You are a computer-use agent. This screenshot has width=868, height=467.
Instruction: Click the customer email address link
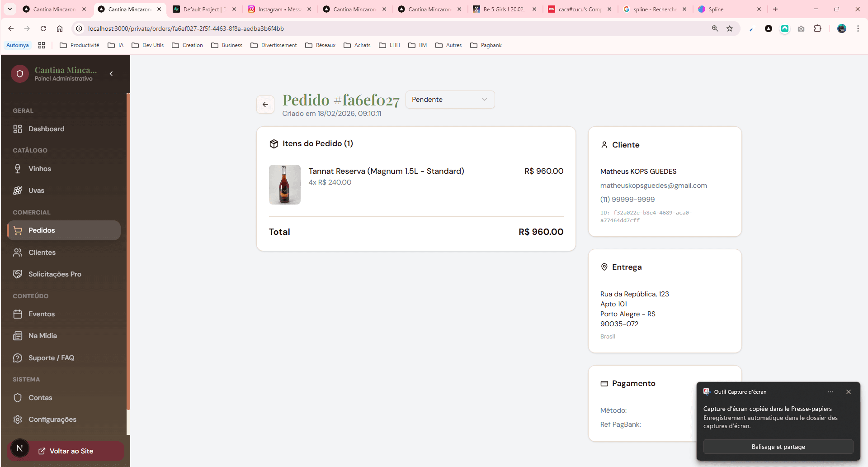(x=653, y=186)
